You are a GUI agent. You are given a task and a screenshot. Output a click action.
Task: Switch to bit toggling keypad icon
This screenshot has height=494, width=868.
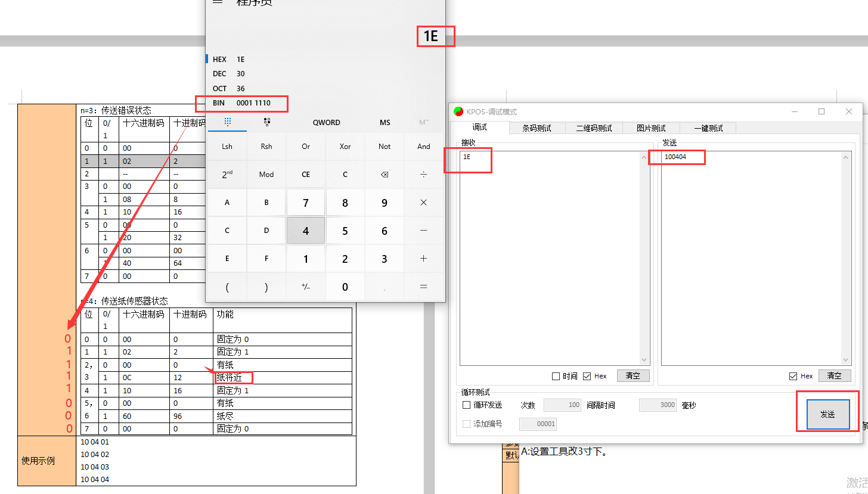pyautogui.click(x=266, y=122)
